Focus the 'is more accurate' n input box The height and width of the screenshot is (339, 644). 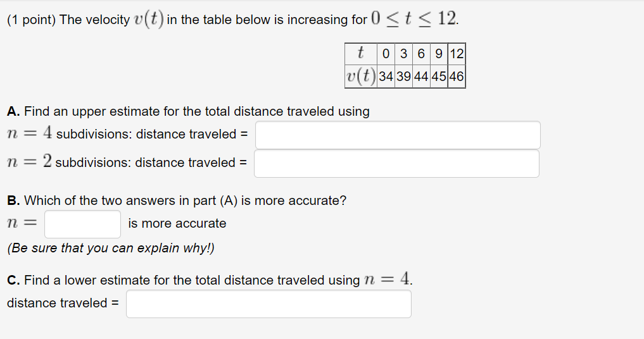click(82, 224)
